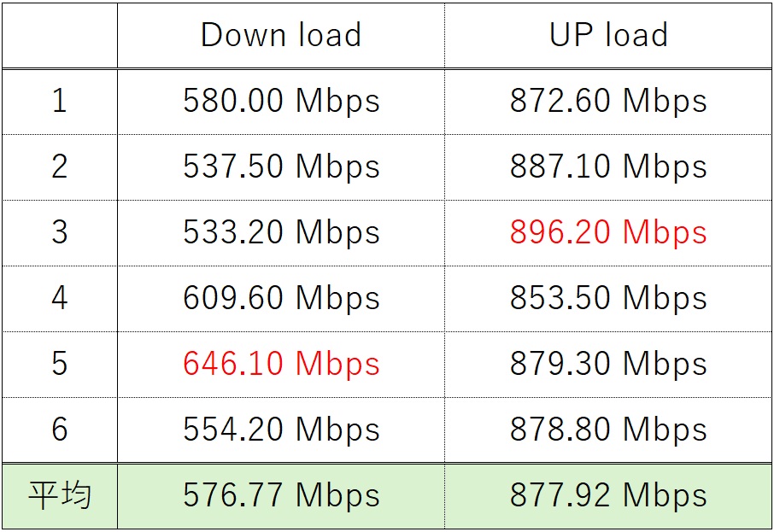The image size is (774, 532).
Task: Select the 853.50 Mbps upload cell
Action: 608,299
